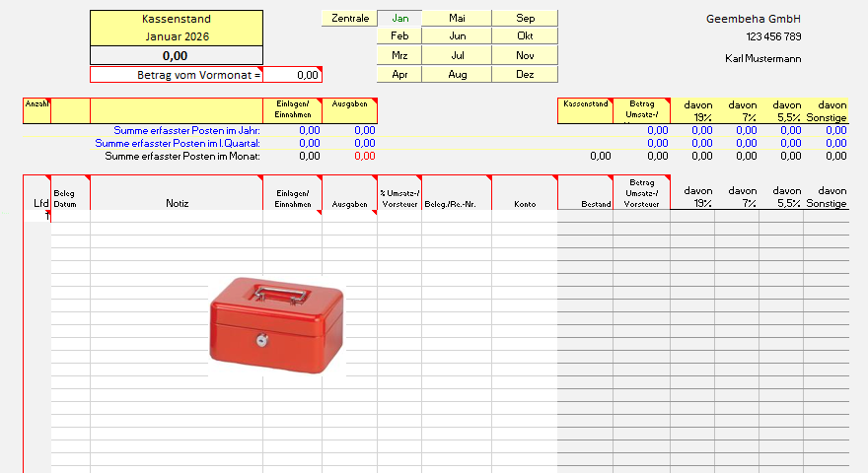Jump to the Jun month sheet
The height and width of the screenshot is (473, 868).
[x=457, y=36]
